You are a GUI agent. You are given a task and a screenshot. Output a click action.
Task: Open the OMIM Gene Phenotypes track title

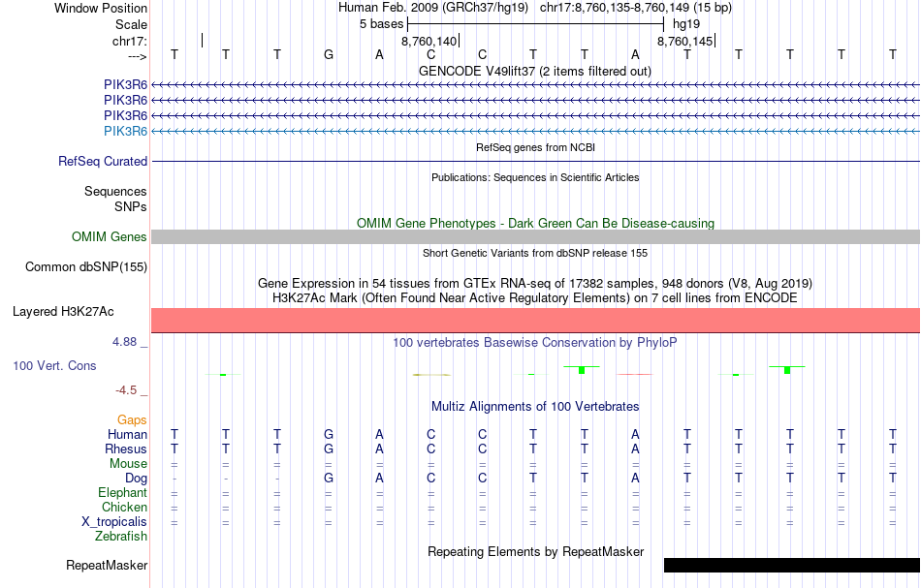coord(535,223)
